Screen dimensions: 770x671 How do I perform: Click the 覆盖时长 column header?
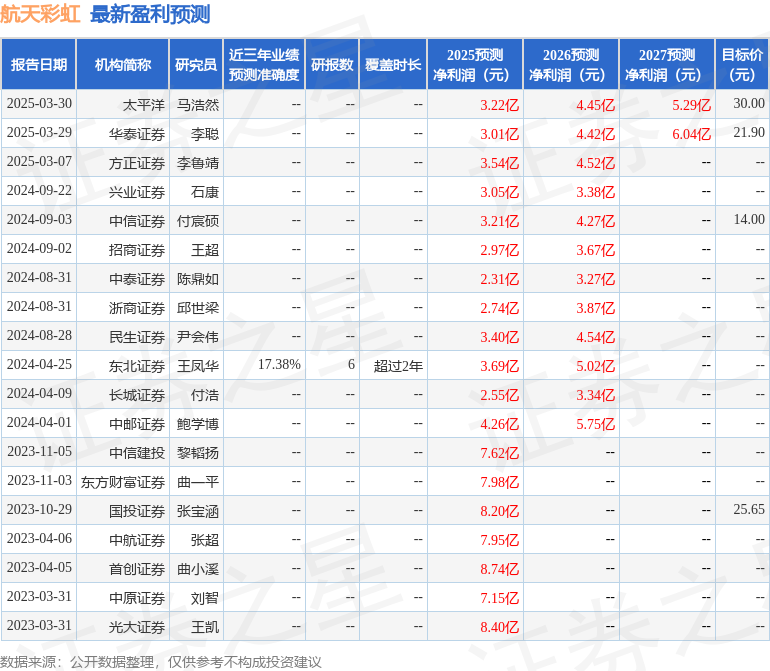393,64
